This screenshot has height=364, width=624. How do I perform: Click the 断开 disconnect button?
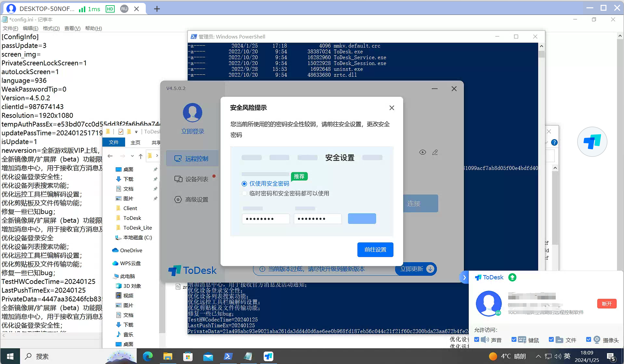pos(607,304)
